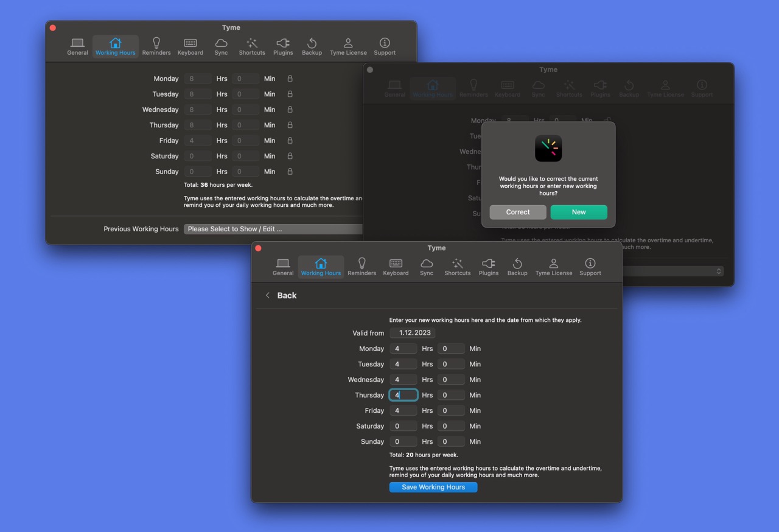Open Support in the Save Working Hours window
The height and width of the screenshot is (532, 779).
tap(590, 267)
